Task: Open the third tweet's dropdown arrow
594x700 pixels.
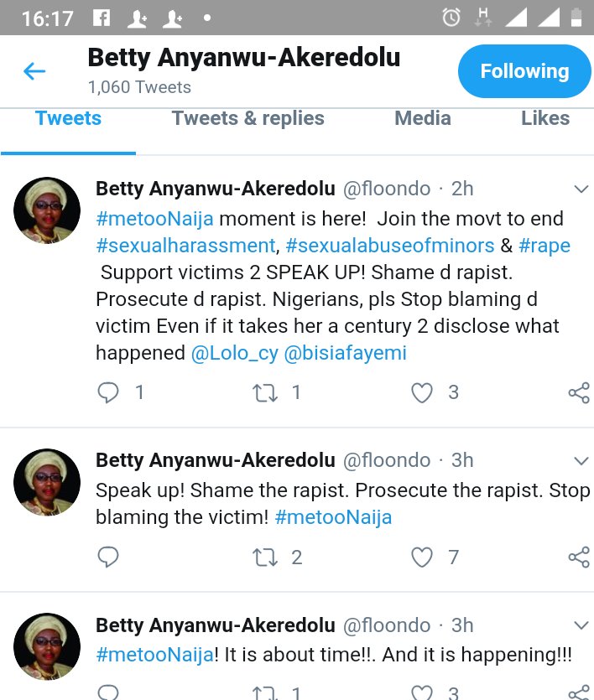Action: coord(581,625)
